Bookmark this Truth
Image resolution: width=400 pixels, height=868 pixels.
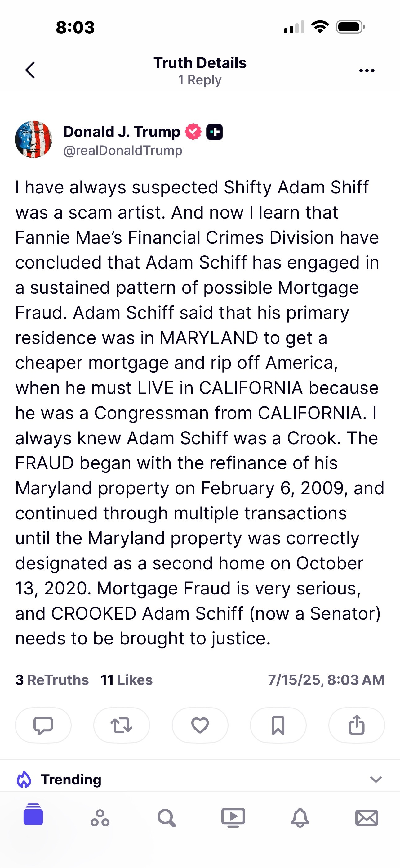(278, 725)
